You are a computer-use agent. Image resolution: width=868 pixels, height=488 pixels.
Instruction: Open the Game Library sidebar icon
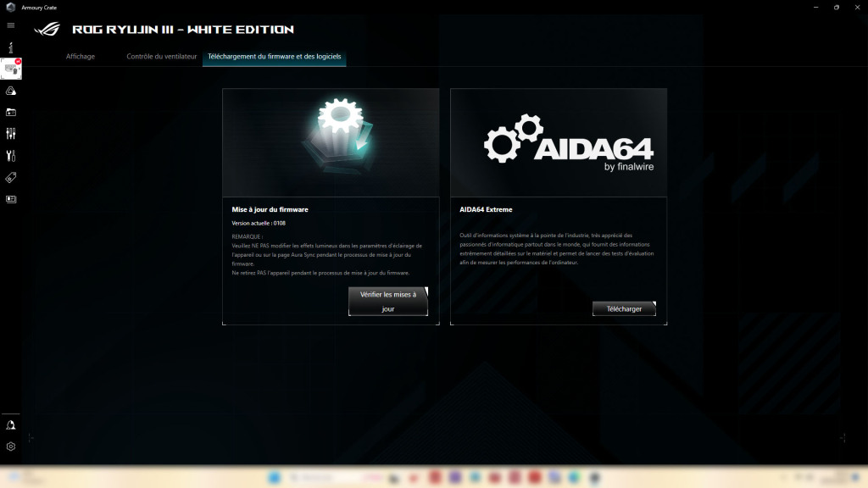11,112
